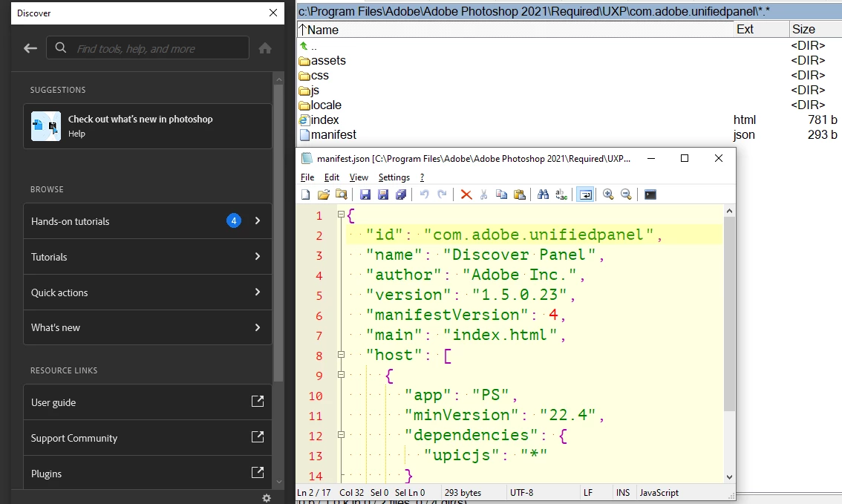Open the Settings menu in Notepad
Image resolution: width=842 pixels, height=504 pixels.
394,177
